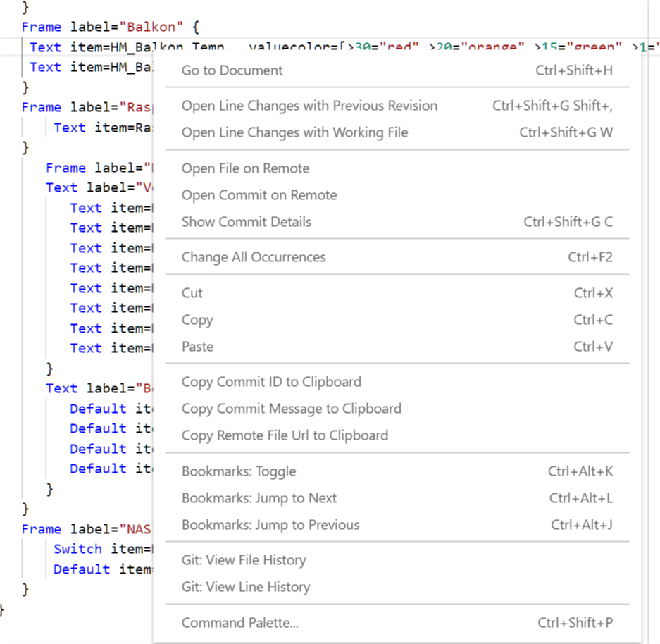The image size is (660, 644).
Task: Open Git: View File History
Action: click(244, 560)
